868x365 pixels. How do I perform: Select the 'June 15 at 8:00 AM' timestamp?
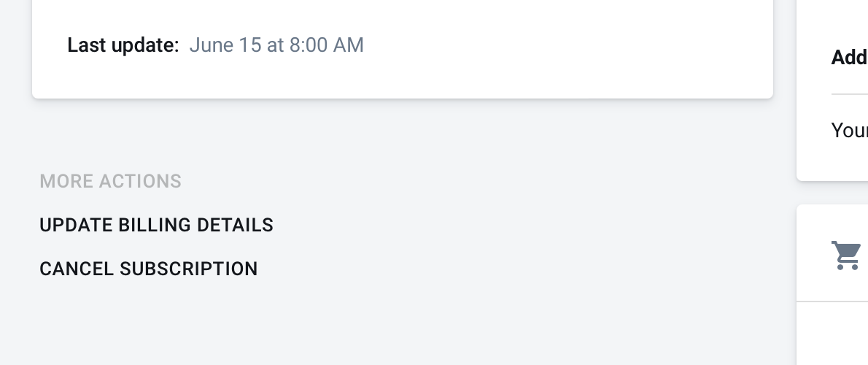click(276, 45)
